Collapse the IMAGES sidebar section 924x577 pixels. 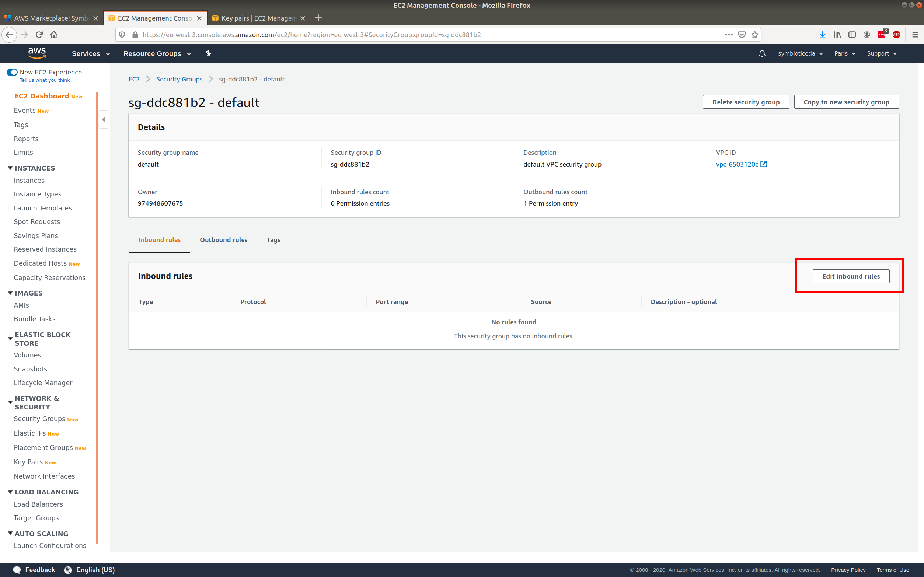[x=10, y=293]
